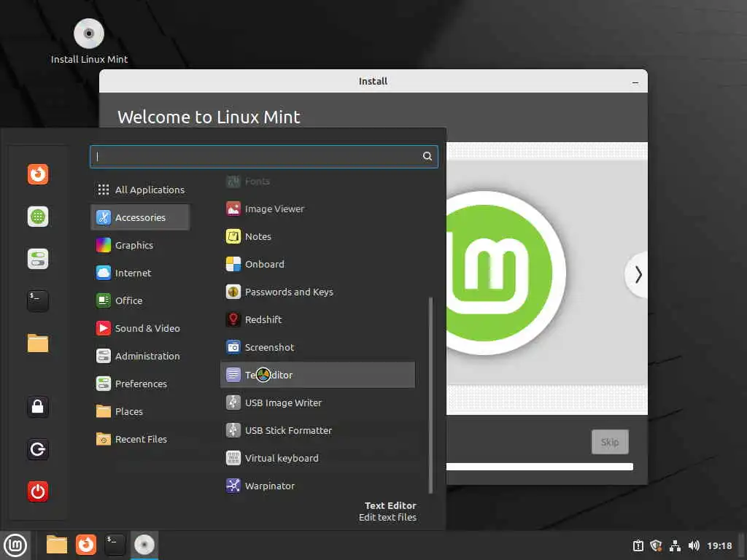This screenshot has width=747, height=560.
Task: Launch Text Editor
Action: (x=317, y=375)
